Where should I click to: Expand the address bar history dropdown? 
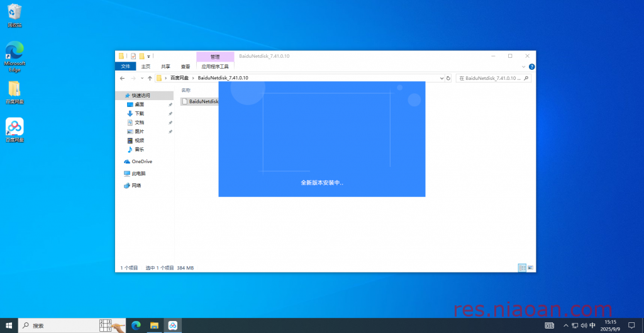click(442, 78)
